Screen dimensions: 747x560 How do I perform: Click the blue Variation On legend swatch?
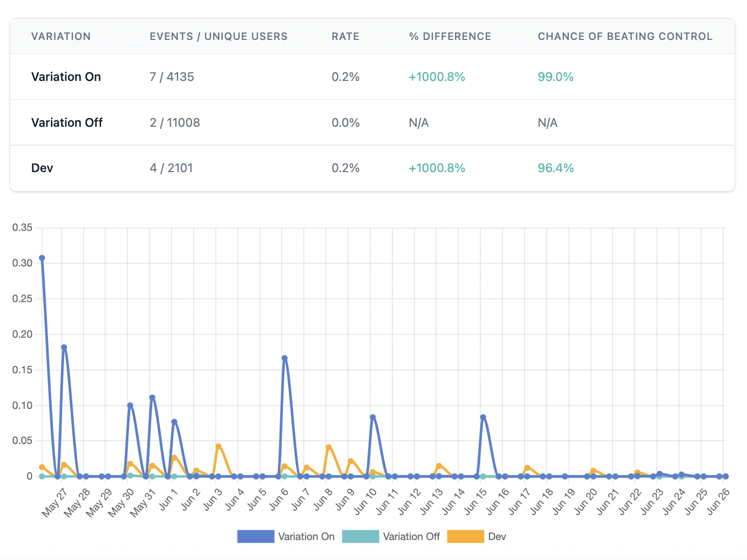point(256,536)
